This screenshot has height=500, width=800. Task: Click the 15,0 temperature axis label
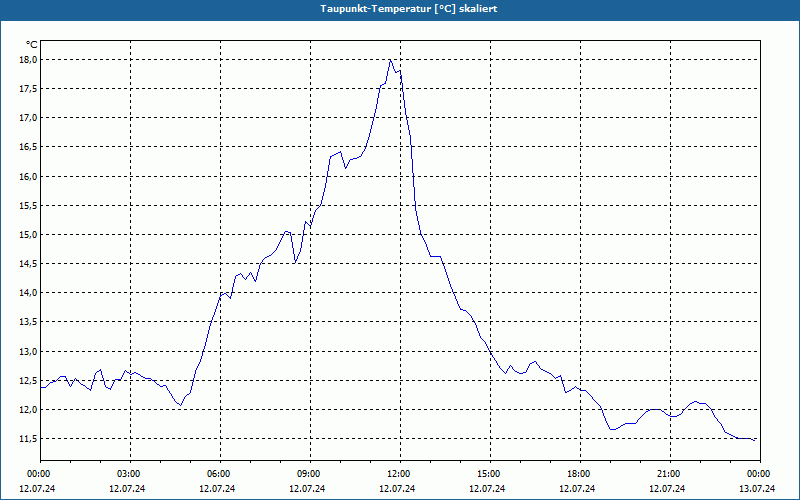(29, 235)
